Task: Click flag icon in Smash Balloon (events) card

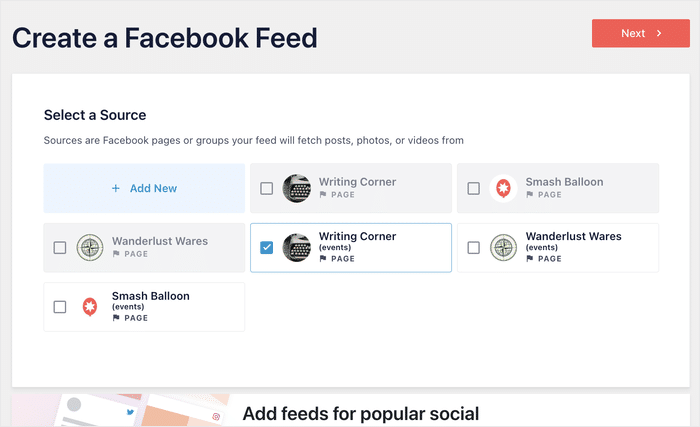Action: pos(116,318)
